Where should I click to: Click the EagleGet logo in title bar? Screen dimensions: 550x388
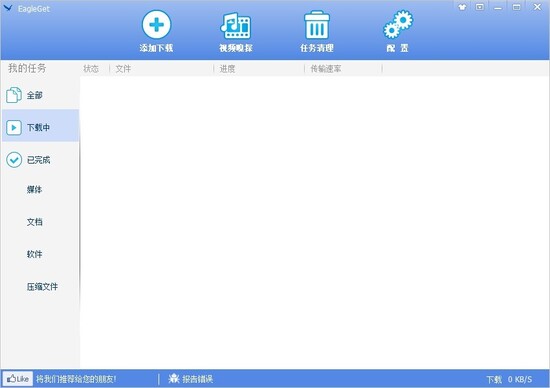coord(8,8)
